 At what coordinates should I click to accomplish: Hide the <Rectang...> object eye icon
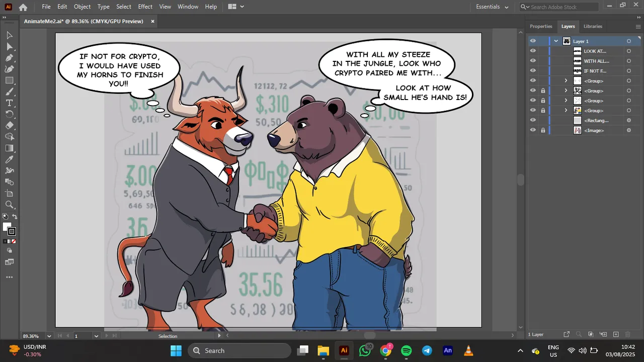coord(533,120)
